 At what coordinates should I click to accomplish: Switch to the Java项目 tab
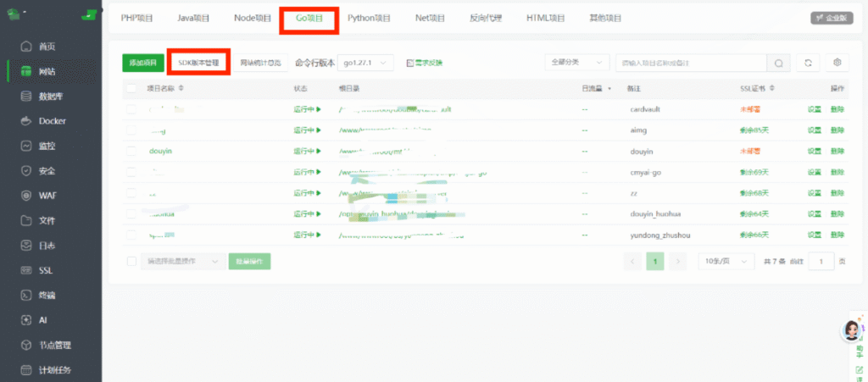point(193,19)
